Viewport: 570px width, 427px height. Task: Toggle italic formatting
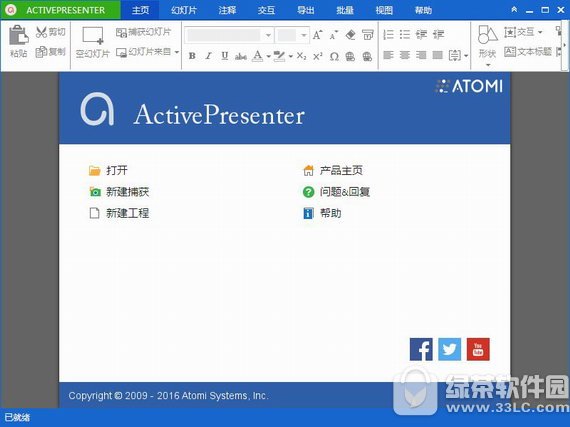click(208, 56)
